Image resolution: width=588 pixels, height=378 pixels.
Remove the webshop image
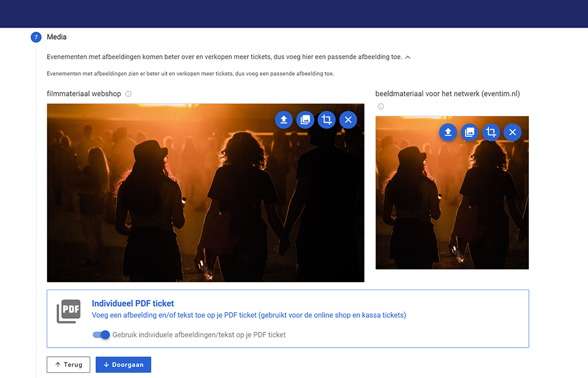point(348,119)
